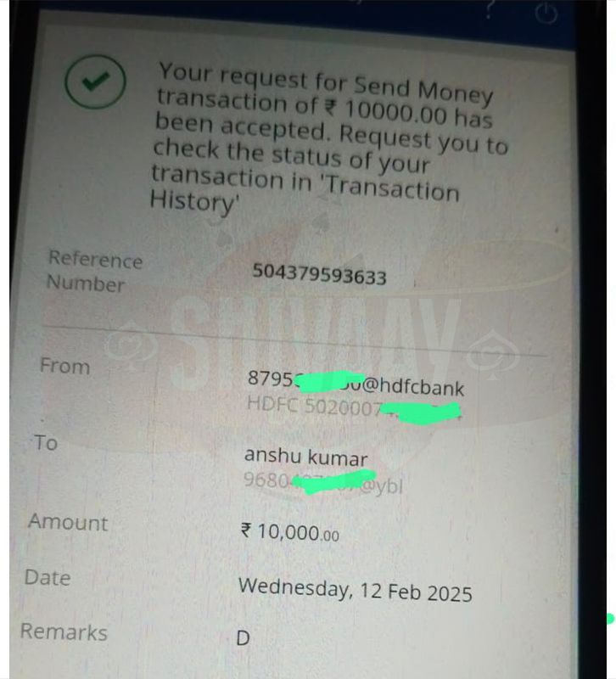This screenshot has width=616, height=679.
Task: Select recipient name anshu kumar
Action: click(x=305, y=457)
